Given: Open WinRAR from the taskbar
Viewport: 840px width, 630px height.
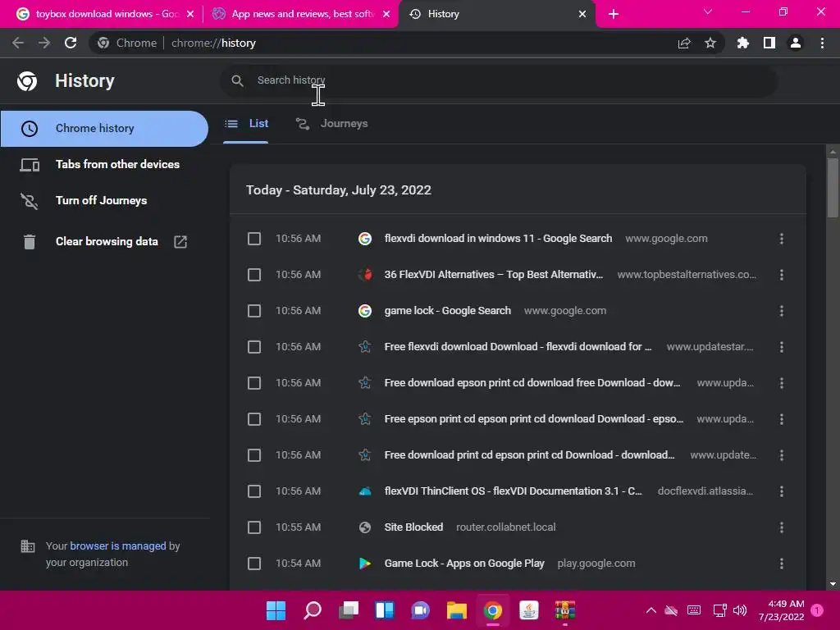Looking at the screenshot, I should [564, 610].
